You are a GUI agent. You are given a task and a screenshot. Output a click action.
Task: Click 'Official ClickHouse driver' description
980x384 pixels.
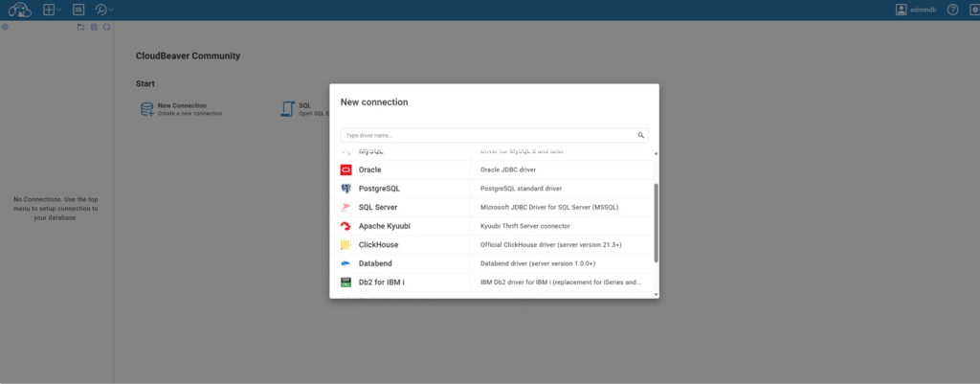pyautogui.click(x=550, y=244)
